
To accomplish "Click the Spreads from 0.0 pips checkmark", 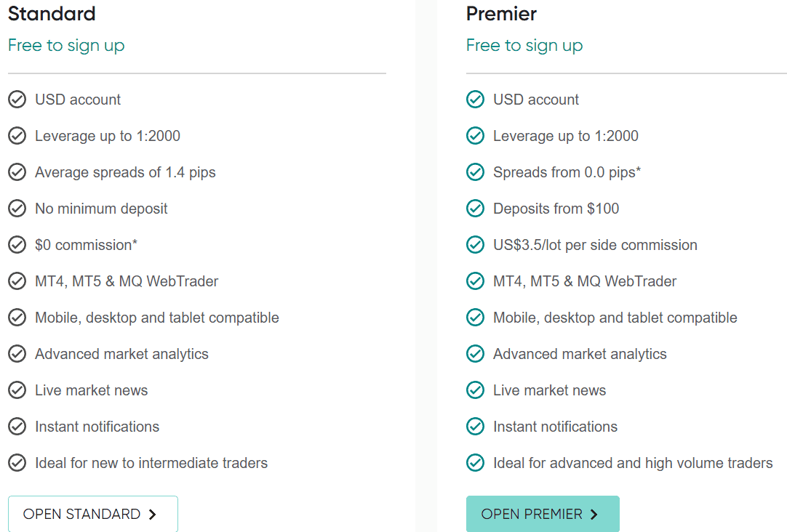I will 475,172.
